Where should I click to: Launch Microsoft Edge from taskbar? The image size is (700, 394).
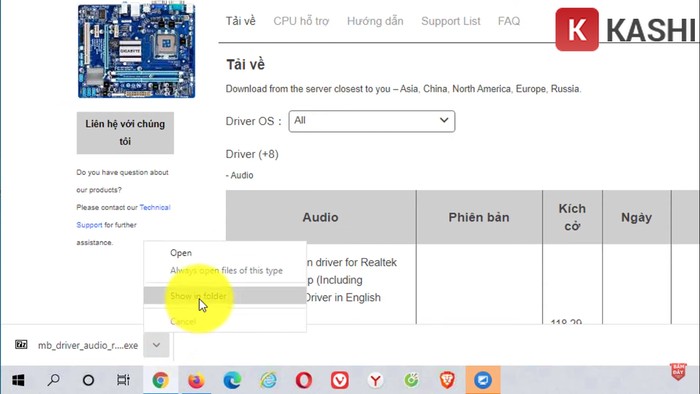(232, 380)
